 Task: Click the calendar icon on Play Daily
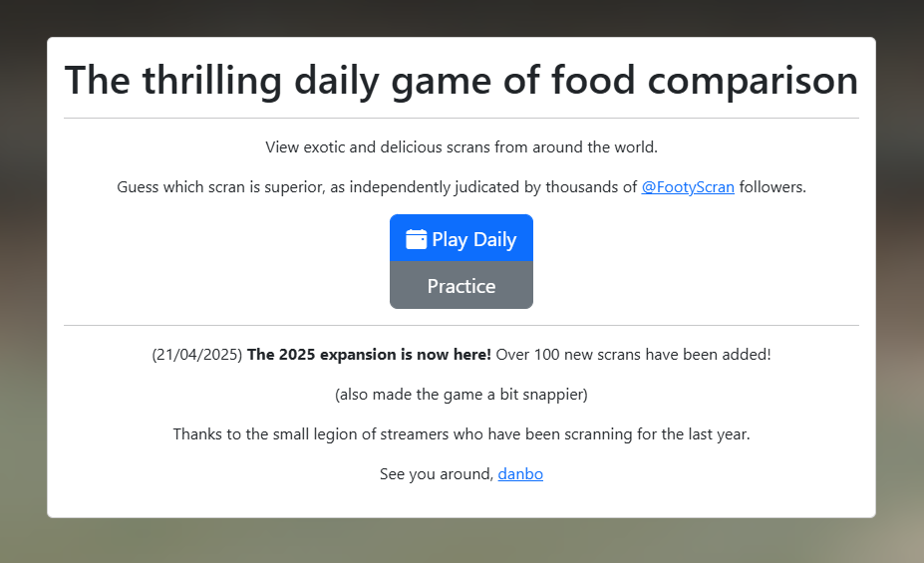[x=417, y=239]
